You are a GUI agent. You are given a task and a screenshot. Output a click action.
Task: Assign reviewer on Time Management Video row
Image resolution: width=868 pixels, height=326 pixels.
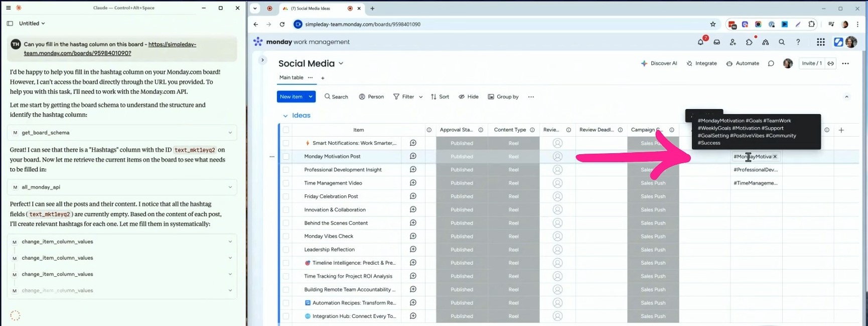pyautogui.click(x=557, y=183)
